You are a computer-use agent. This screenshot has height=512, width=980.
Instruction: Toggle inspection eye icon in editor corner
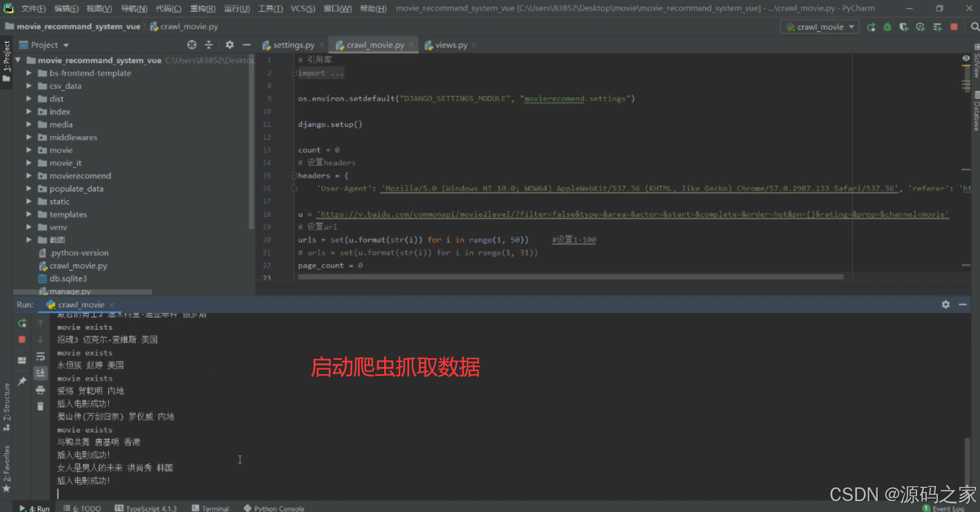click(966, 58)
